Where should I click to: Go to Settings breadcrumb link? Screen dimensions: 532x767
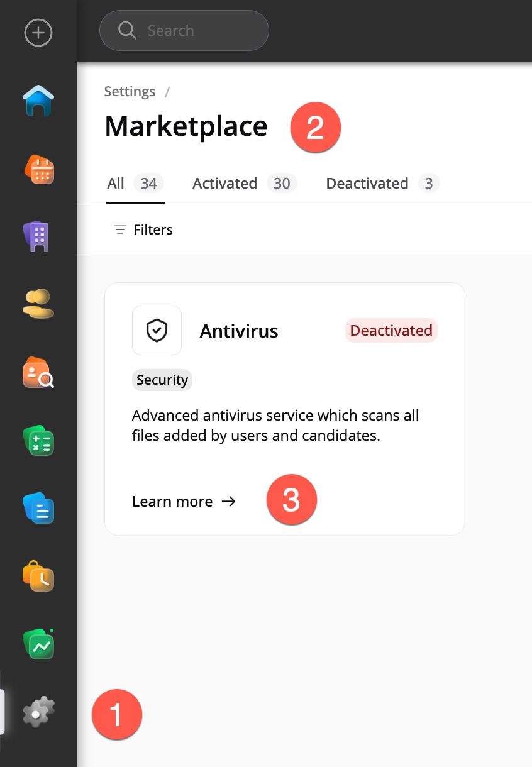point(130,91)
